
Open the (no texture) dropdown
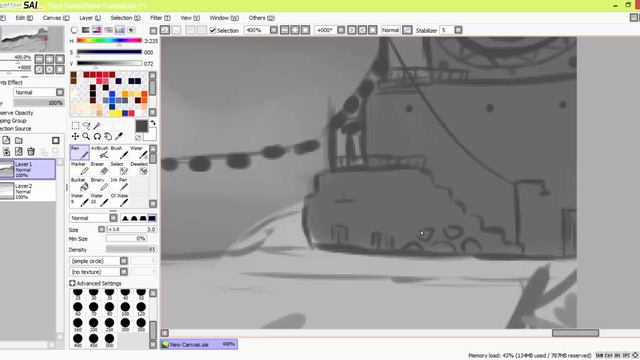98,272
